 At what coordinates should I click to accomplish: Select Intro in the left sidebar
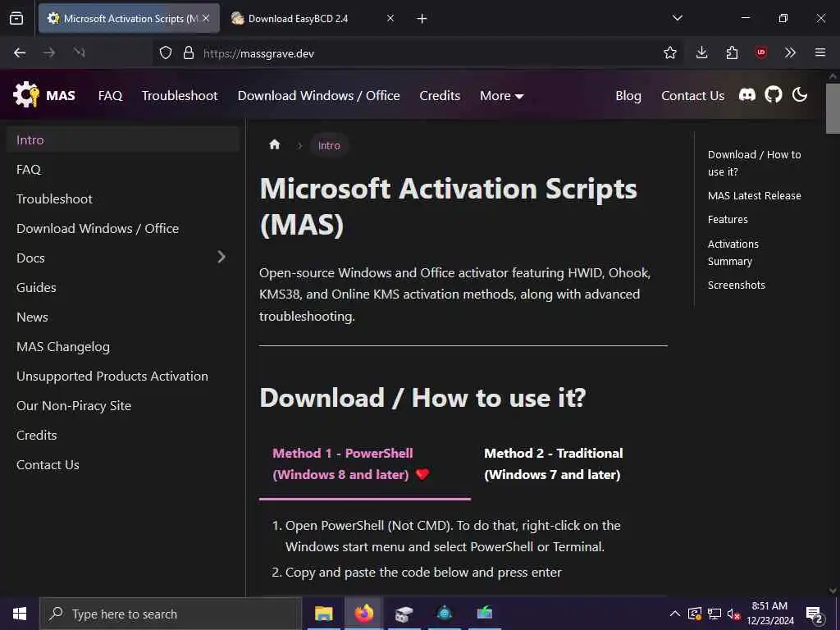123,139
